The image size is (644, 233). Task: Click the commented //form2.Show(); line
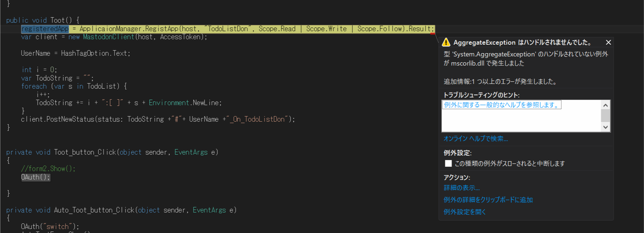(x=48, y=169)
